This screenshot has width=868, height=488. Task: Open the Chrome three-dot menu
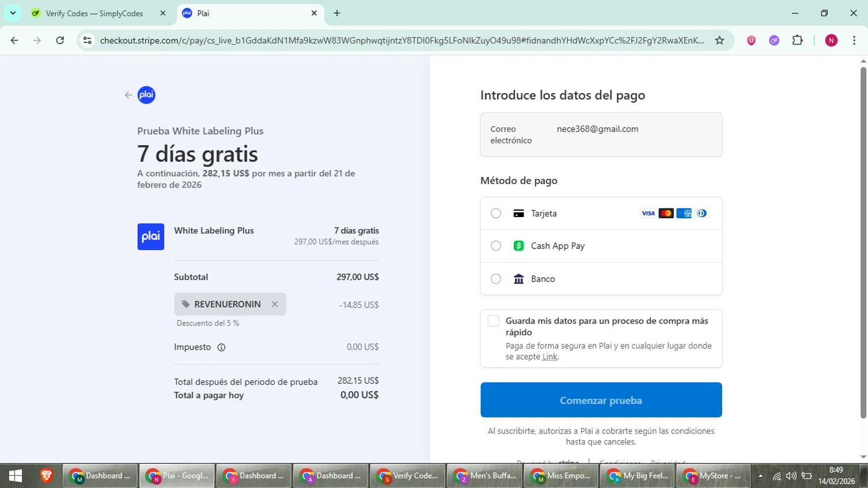coord(854,41)
